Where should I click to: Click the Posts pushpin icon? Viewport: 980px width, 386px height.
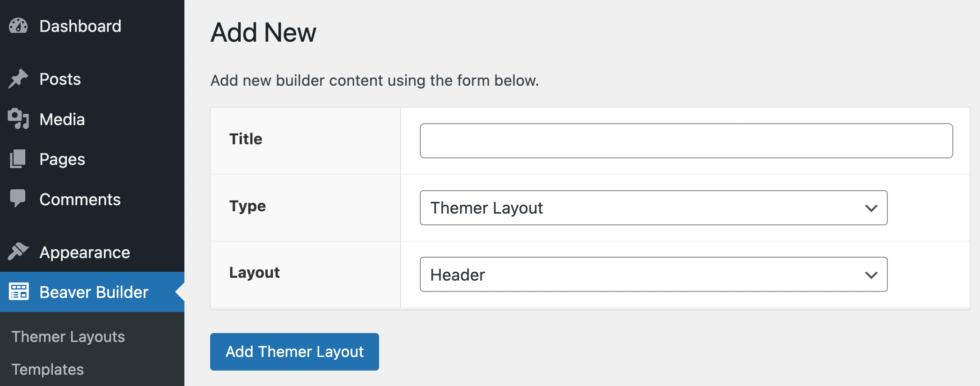click(19, 79)
